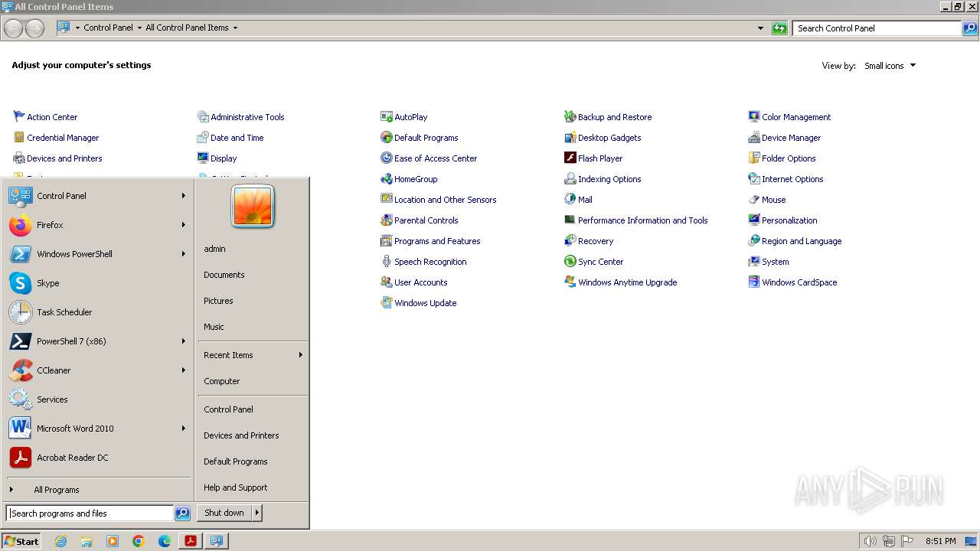Viewport: 980px width, 551px height.
Task: Launch Services from the Start menu
Action: (x=98, y=399)
